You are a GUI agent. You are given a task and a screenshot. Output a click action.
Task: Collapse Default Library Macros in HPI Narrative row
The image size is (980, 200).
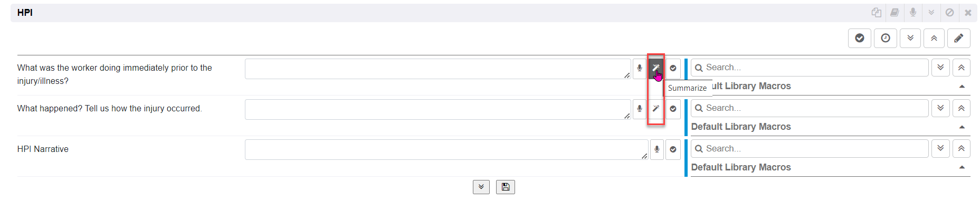pos(962,167)
